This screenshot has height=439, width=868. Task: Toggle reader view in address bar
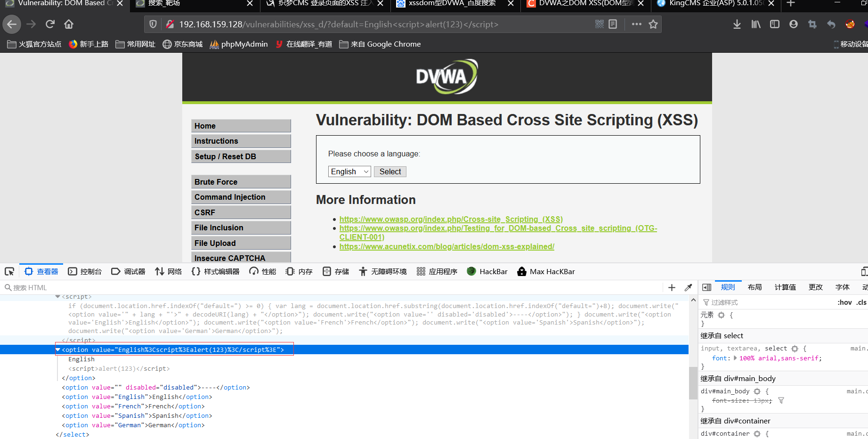coord(613,24)
